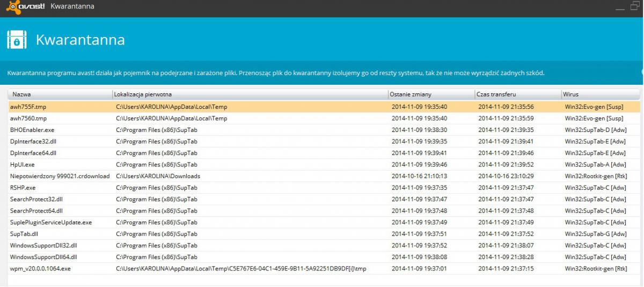
Task: Select wpm_v20.0.0.1064.exe row
Action: click(x=324, y=268)
